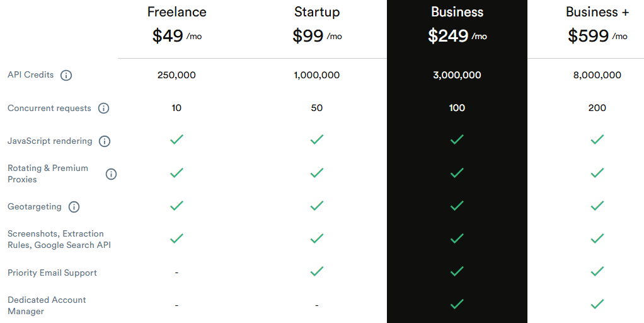Click Business Dedicated Account Manager checkmark
The height and width of the screenshot is (323, 644).
457,304
